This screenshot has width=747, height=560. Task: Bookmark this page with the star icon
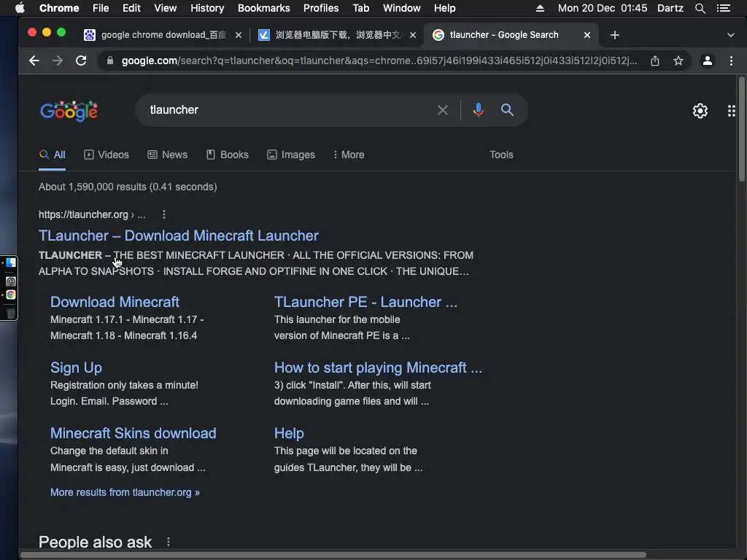pos(678,61)
